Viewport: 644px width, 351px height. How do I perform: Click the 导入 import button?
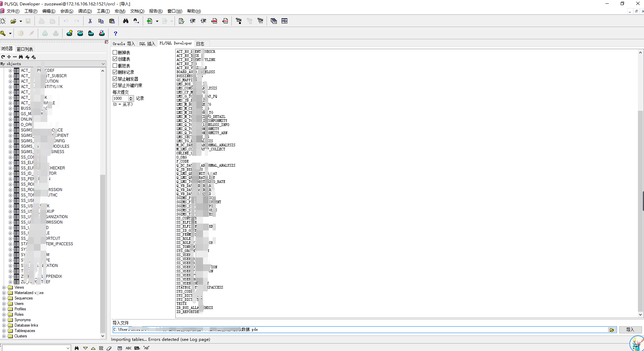pyautogui.click(x=630, y=330)
